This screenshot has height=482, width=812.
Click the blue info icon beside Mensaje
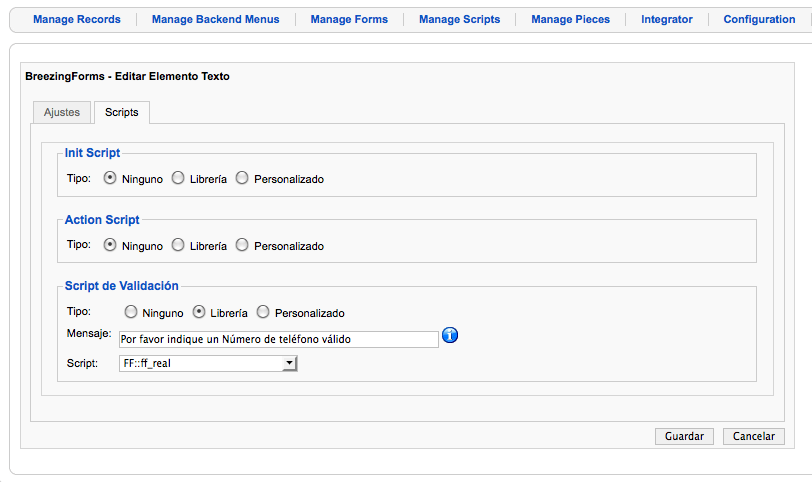[x=450, y=335]
